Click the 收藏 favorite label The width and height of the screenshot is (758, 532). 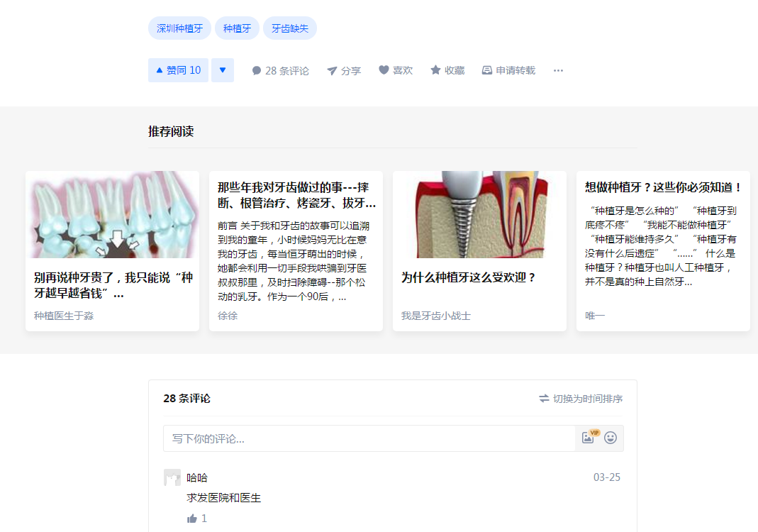click(455, 71)
